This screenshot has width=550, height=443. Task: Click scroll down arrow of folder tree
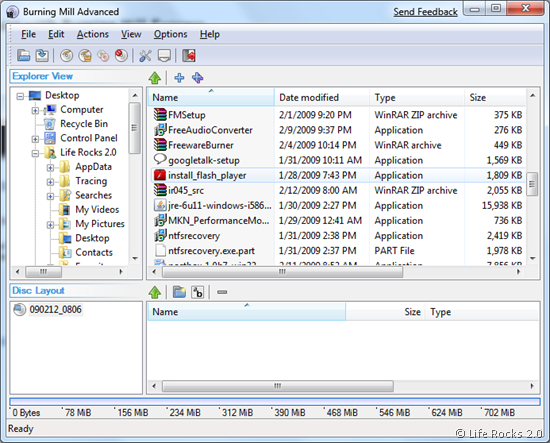135,259
